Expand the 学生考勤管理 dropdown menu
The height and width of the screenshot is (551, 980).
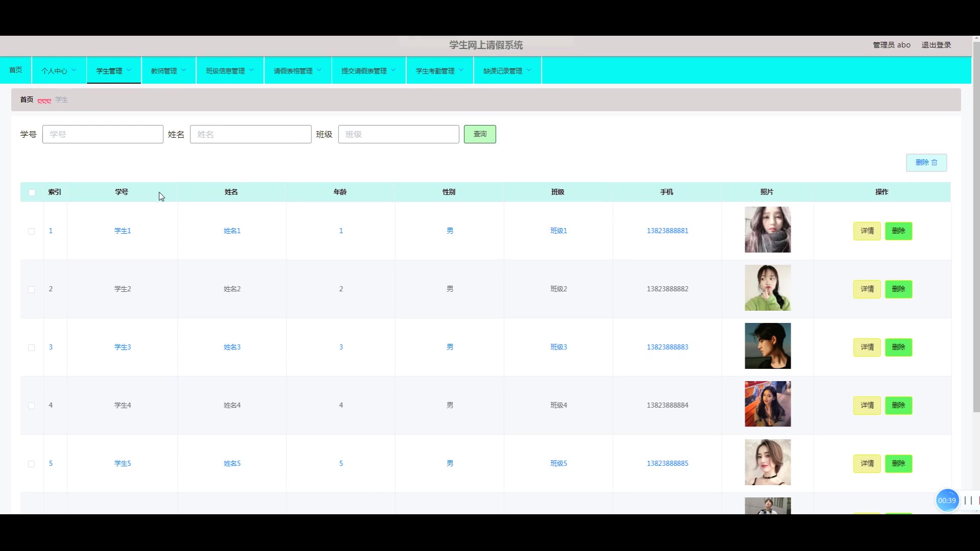[439, 70]
